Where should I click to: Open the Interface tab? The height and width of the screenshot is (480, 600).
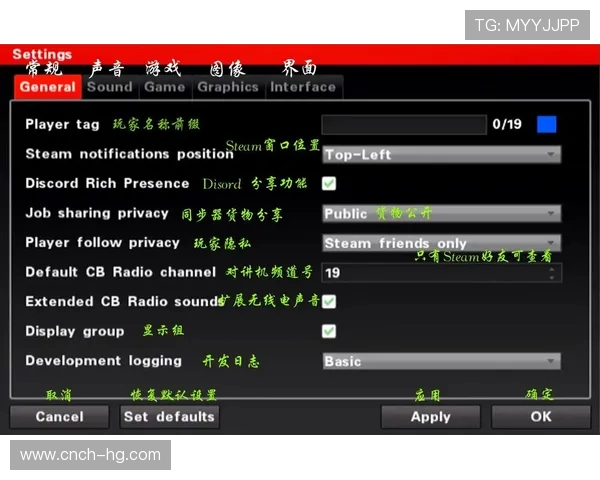pos(303,87)
